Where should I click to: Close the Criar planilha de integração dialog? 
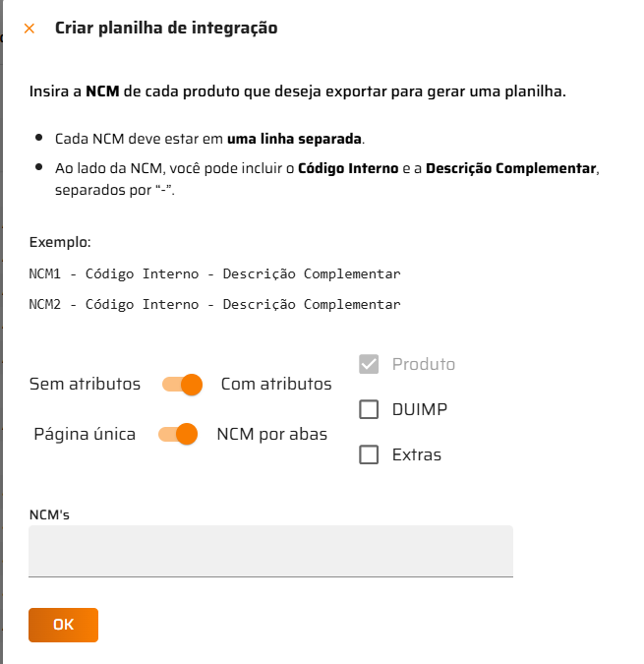[x=29, y=29]
